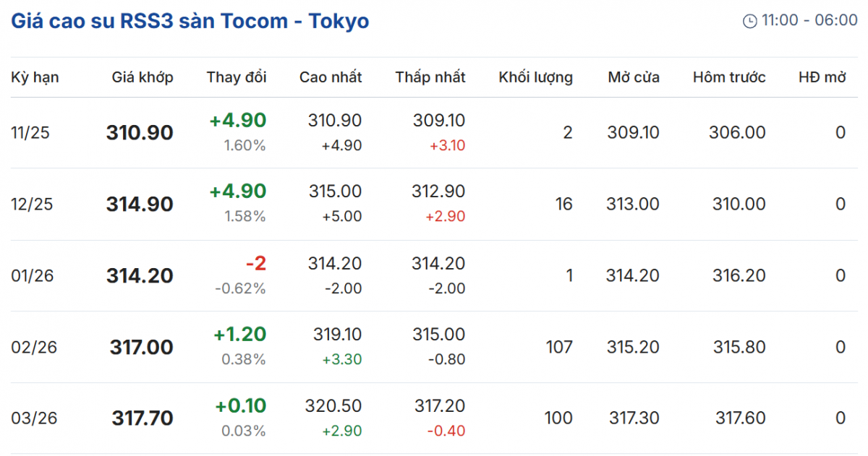Screen dimensions: 868x456
Task: Select the 12/25 contract term
Action: pos(30,205)
